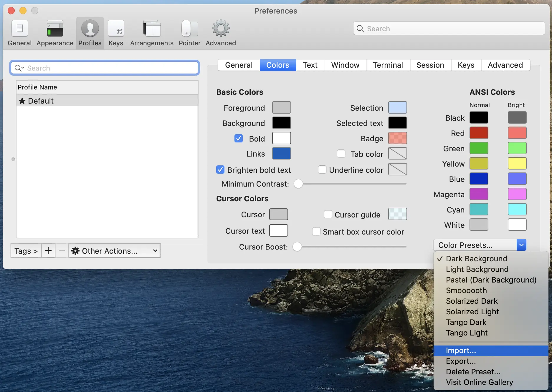Viewport: 552px width, 392px height.
Task: Disable the Brighten bold text checkbox
Action: click(x=220, y=170)
